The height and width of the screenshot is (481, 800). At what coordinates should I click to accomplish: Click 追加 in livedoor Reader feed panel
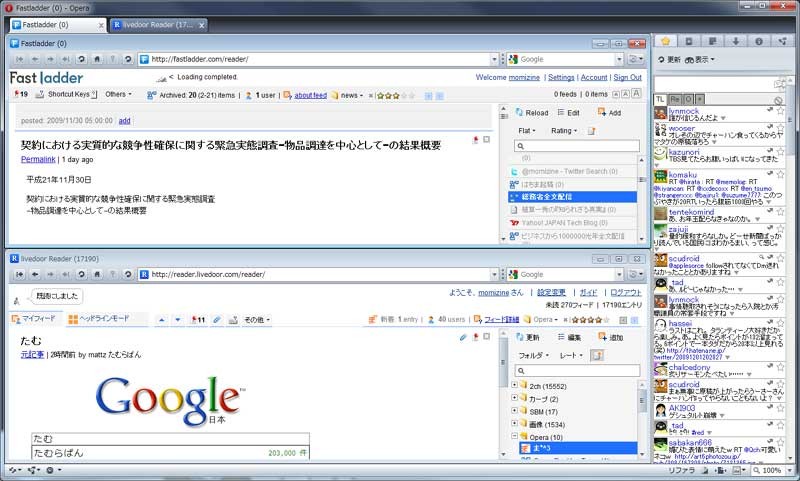click(x=611, y=337)
